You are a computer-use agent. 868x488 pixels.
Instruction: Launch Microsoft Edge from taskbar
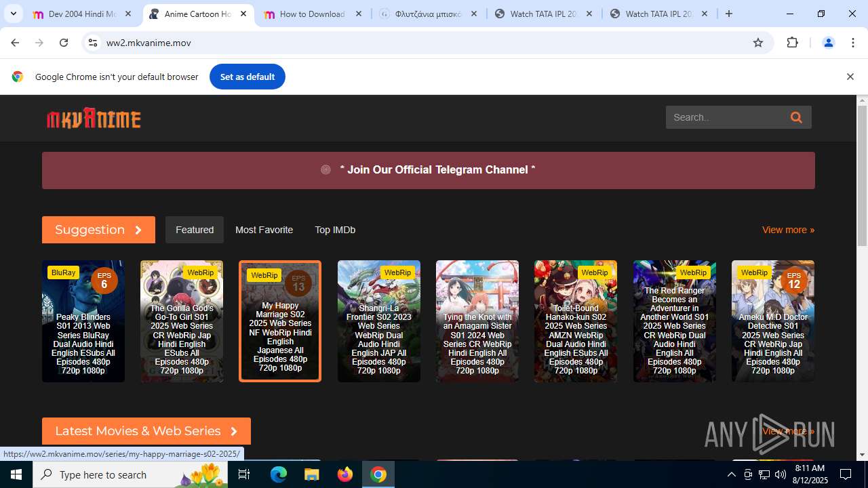coord(279,474)
